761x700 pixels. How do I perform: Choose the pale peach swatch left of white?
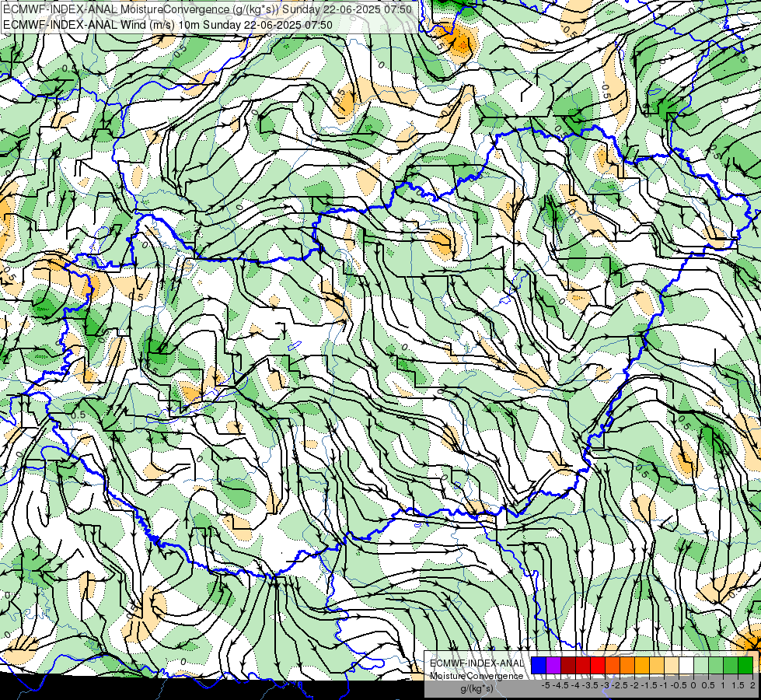[x=672, y=665]
